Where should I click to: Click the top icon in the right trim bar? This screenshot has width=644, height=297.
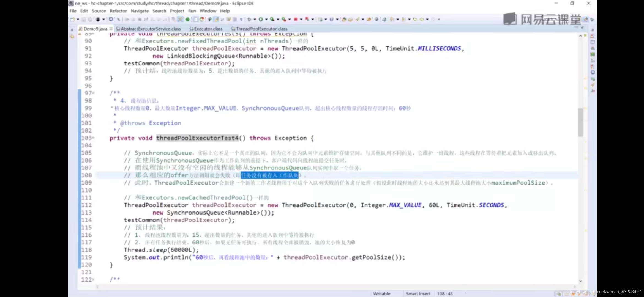593,30
